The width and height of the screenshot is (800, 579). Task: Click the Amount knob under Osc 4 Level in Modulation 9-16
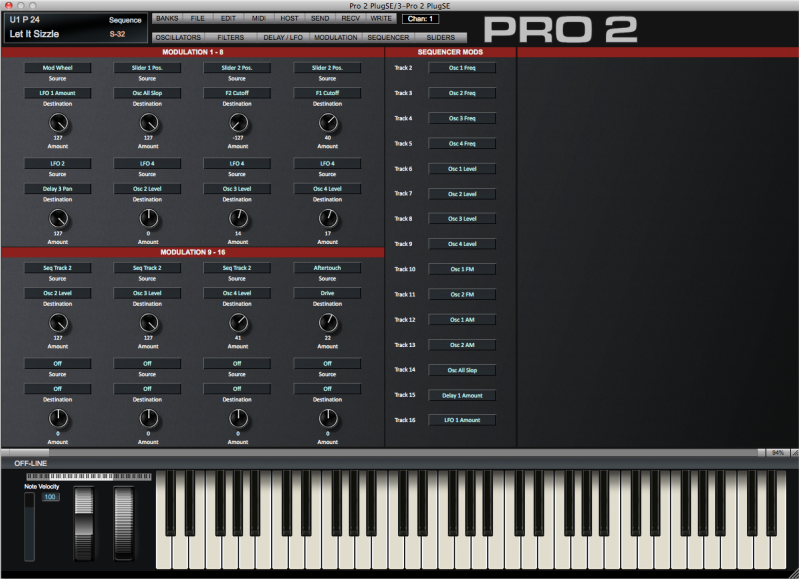point(238,323)
